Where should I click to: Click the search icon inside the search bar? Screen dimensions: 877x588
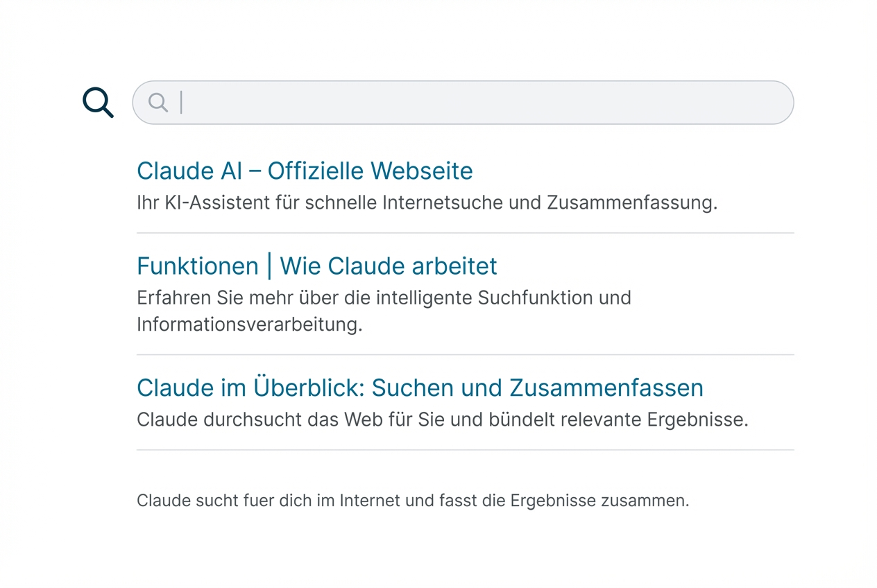tap(158, 102)
